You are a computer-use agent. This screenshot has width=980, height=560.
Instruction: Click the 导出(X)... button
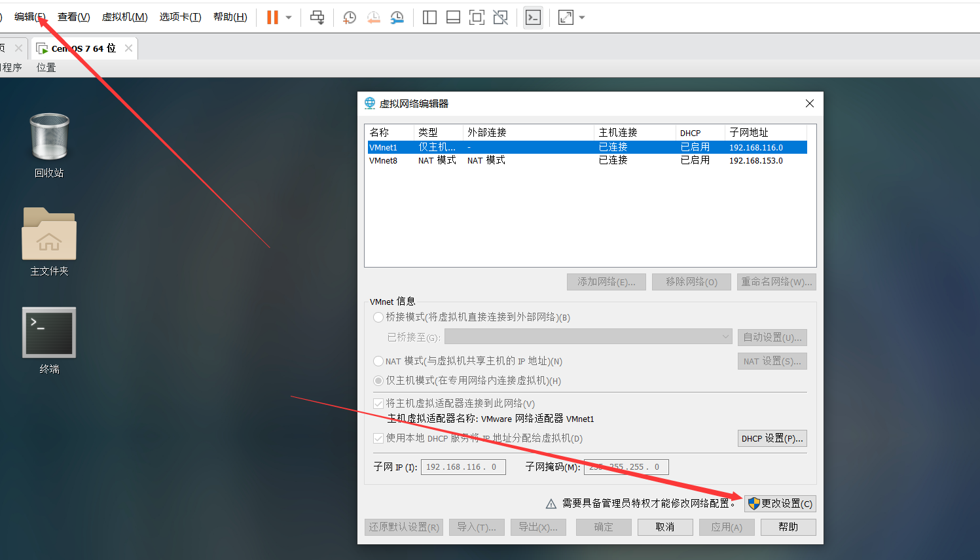[x=539, y=527]
